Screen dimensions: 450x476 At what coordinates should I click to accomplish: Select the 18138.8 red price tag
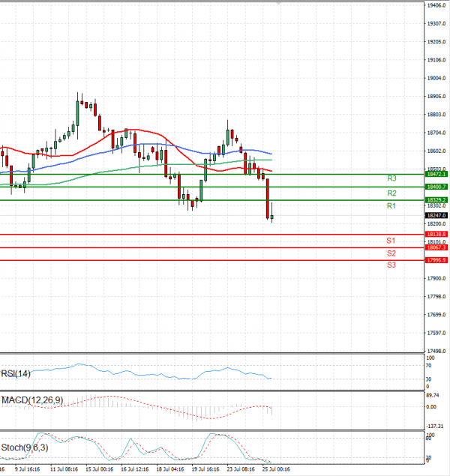click(x=436, y=234)
